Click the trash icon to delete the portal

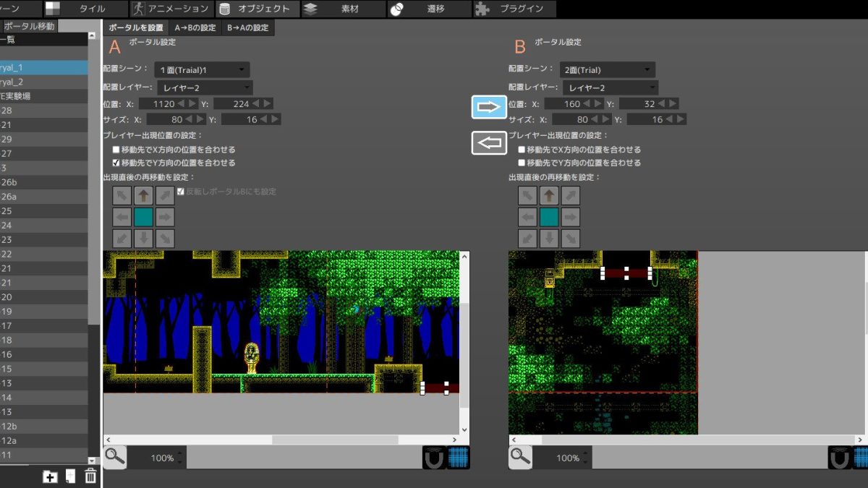pyautogui.click(x=90, y=476)
